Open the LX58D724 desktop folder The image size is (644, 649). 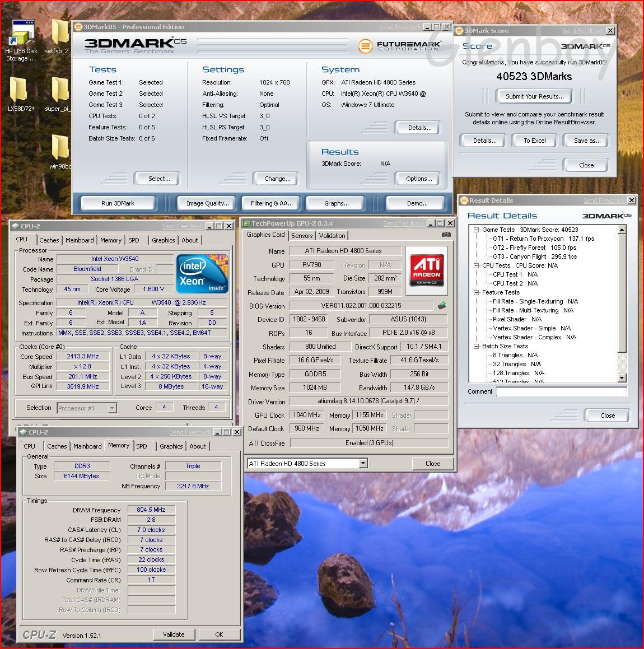coord(18,91)
